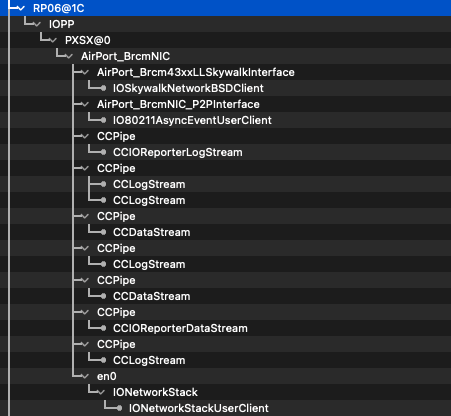Click CCIOReporterDataStream bullet icon
Screen dimensions: 451x416
point(103,328)
